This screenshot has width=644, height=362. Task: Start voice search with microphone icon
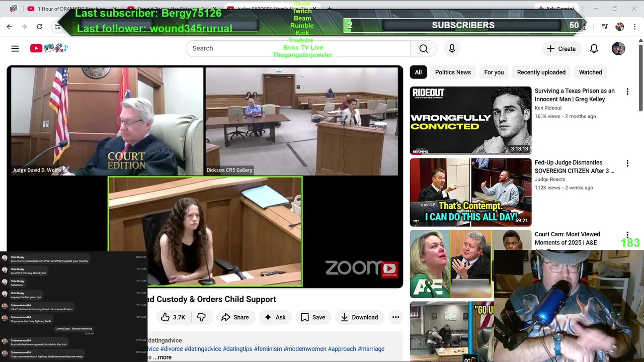tap(452, 48)
